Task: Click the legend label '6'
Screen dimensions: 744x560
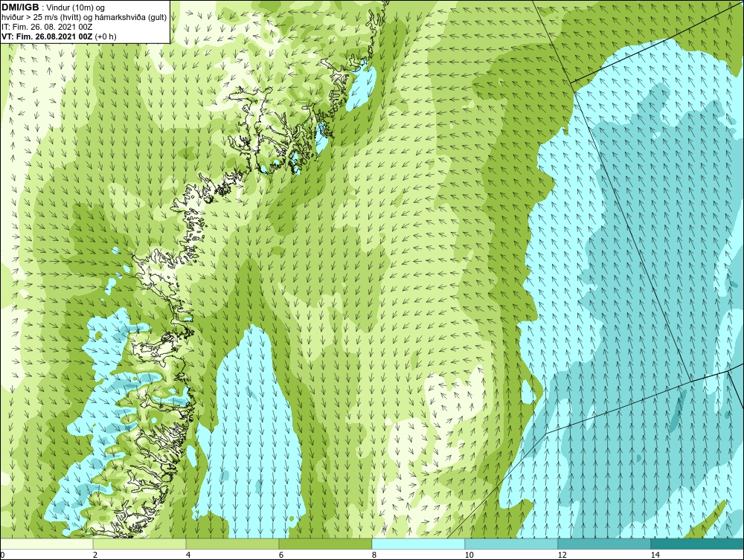Action: [x=281, y=555]
